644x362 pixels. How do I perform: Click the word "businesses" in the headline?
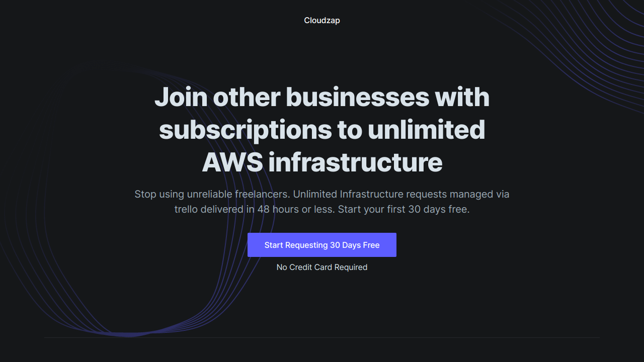tap(357, 97)
